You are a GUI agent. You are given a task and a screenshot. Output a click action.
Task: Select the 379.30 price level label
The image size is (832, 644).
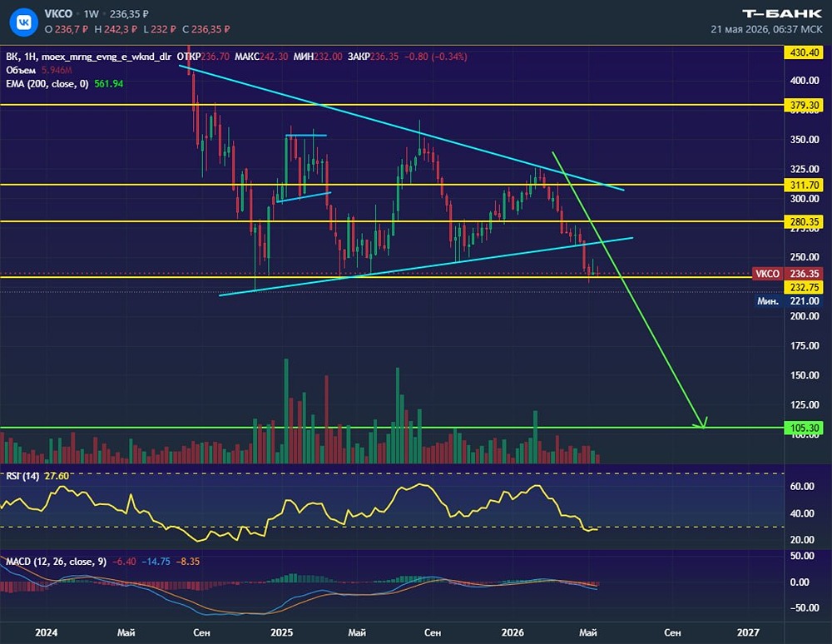tap(804, 105)
